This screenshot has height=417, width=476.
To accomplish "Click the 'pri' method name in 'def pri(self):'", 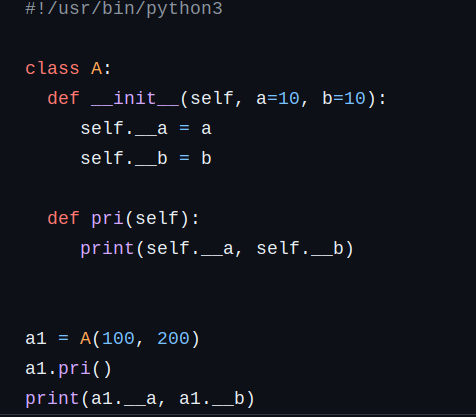I will pos(107,219).
